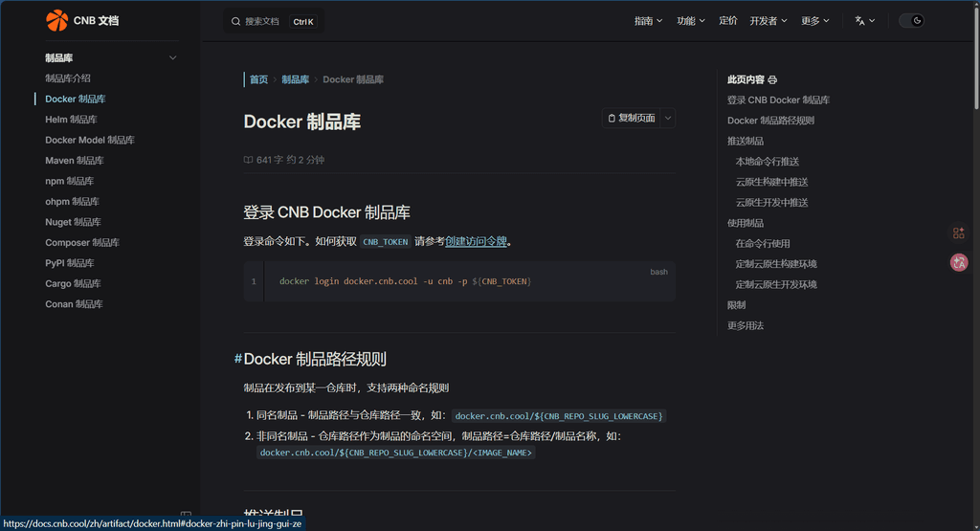Click the anchor hash before Docker 制品路径规则

(238, 359)
